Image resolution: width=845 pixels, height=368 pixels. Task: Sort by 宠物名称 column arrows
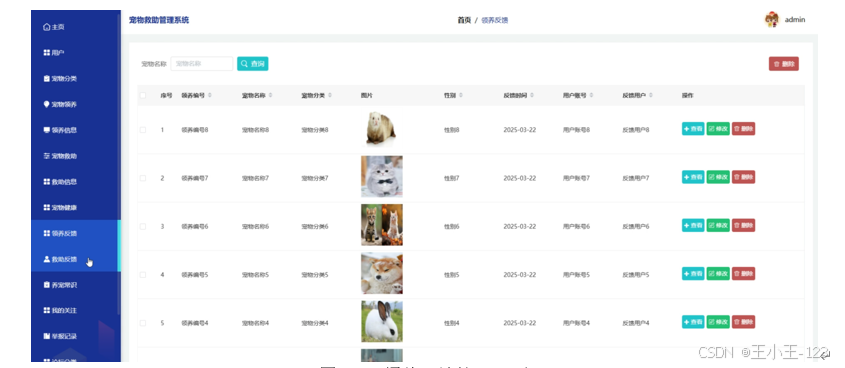click(270, 95)
